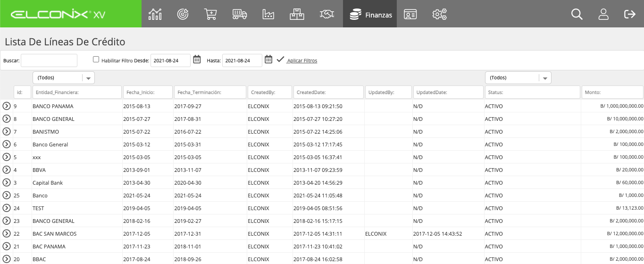Open the inventory boxes icon
Screen dimensions: 644x264
pos(297,14)
